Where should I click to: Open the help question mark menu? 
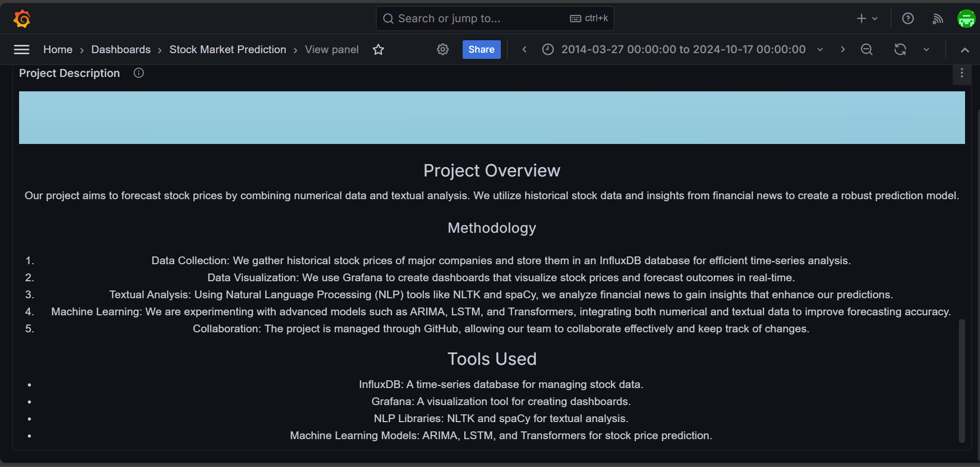click(x=908, y=19)
